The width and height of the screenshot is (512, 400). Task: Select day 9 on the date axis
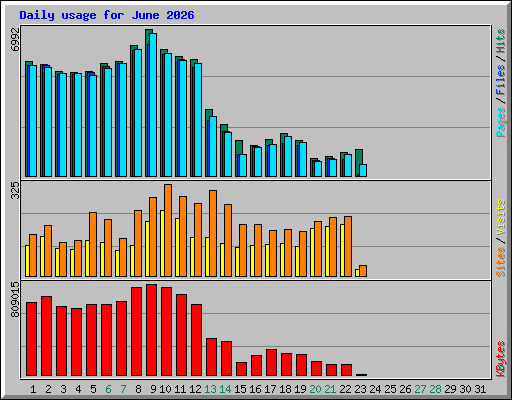pyautogui.click(x=153, y=389)
